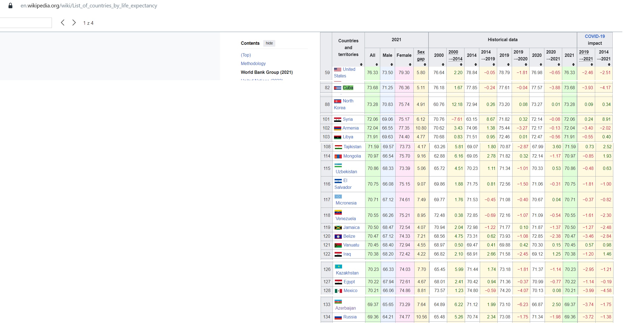Sort by the 2021 All column
The image size is (644, 328).
377,65
